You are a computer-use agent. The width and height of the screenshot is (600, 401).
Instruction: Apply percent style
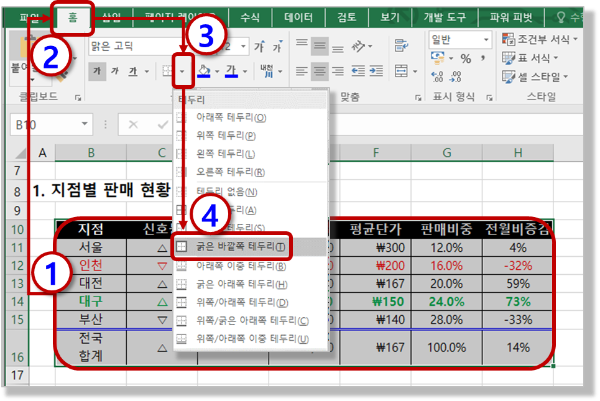[x=466, y=59]
